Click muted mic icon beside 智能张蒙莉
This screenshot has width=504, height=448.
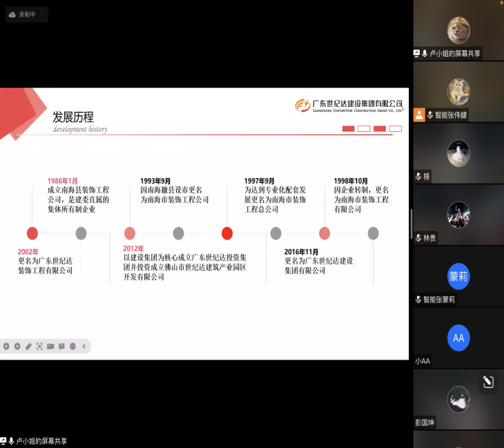click(x=418, y=300)
